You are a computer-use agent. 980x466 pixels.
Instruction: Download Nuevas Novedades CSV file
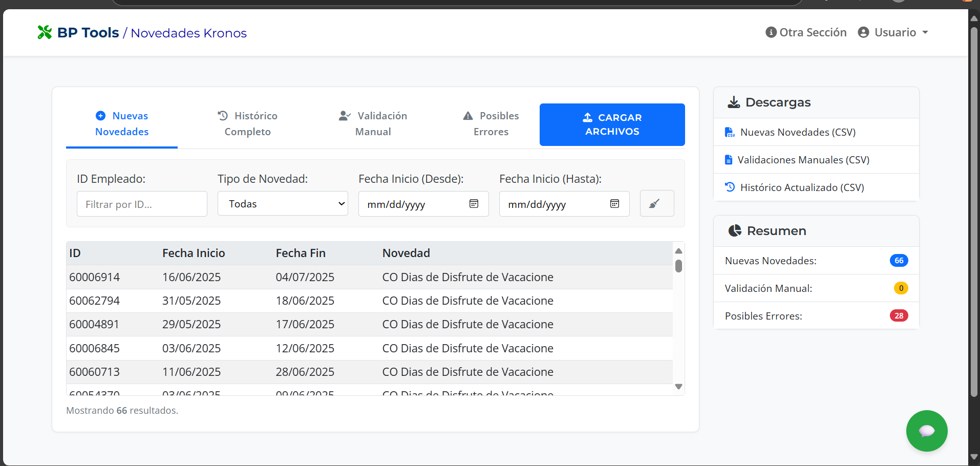[798, 132]
